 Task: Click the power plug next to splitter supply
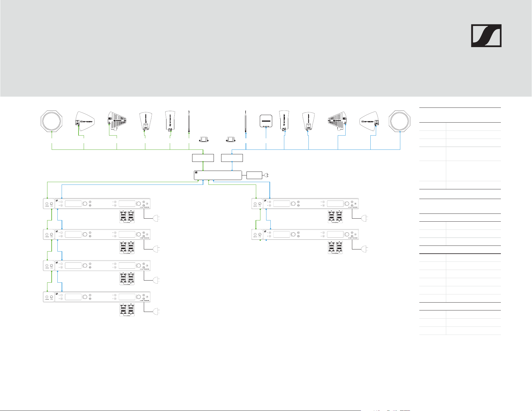[266, 175]
